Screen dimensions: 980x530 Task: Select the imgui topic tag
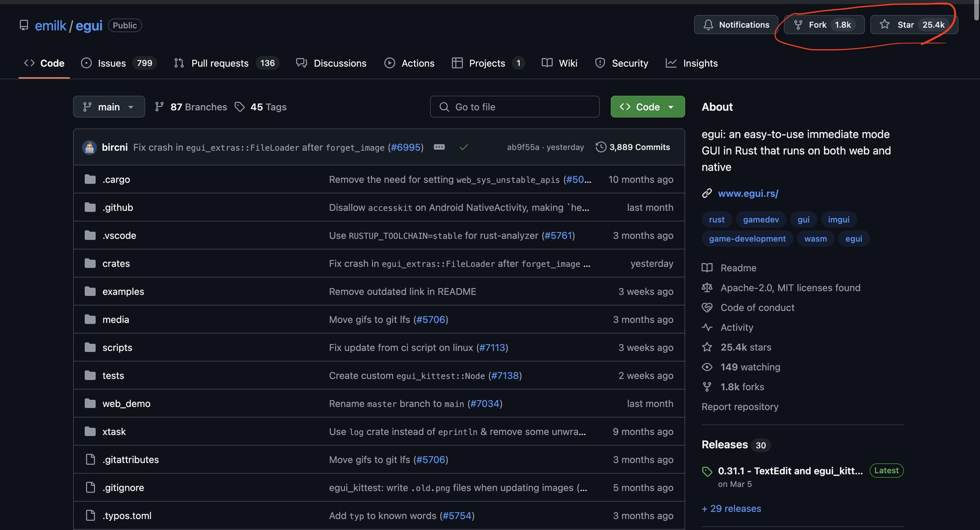pyautogui.click(x=839, y=219)
